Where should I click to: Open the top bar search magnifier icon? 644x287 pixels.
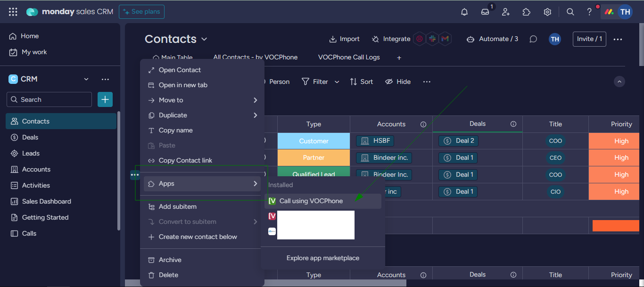click(x=570, y=12)
